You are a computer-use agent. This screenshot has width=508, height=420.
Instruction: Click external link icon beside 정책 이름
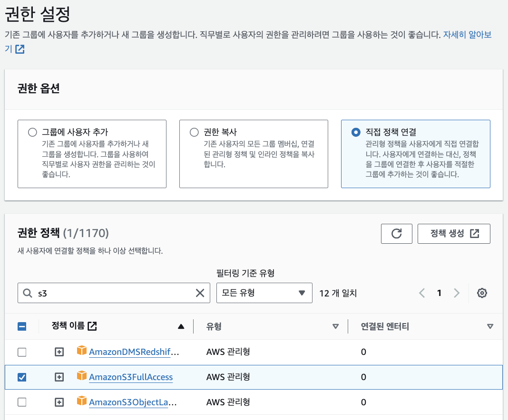92,326
